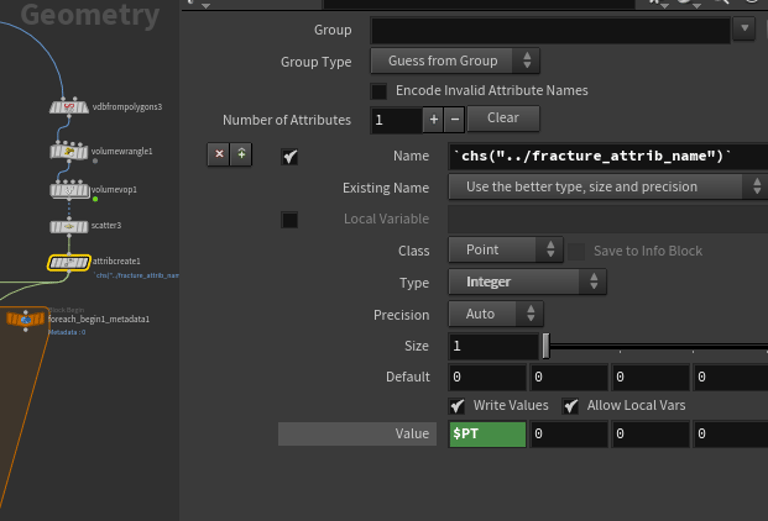The width and height of the screenshot is (768, 521).
Task: Open the Existing Name dropdown
Action: 608,187
